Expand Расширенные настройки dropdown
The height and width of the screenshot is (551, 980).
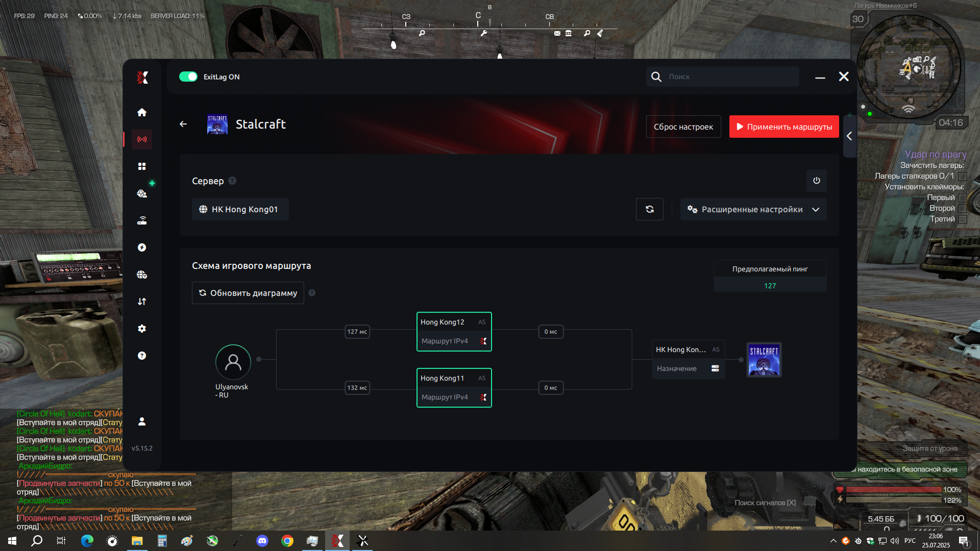(x=753, y=209)
